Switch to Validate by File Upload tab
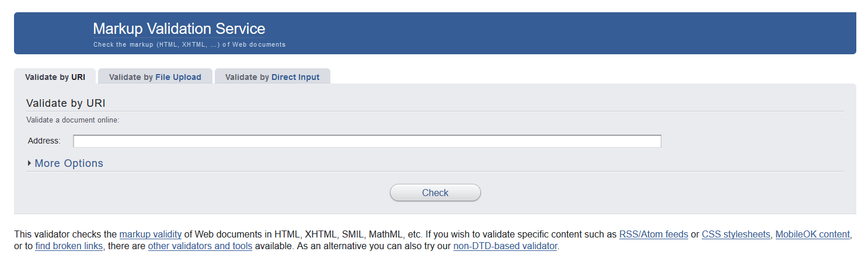868x262 pixels. (155, 76)
